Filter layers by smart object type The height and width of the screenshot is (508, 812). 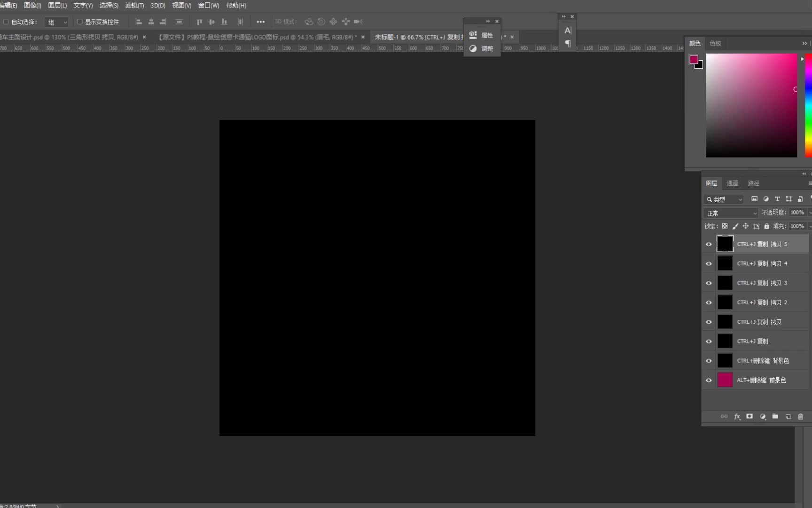pyautogui.click(x=800, y=199)
